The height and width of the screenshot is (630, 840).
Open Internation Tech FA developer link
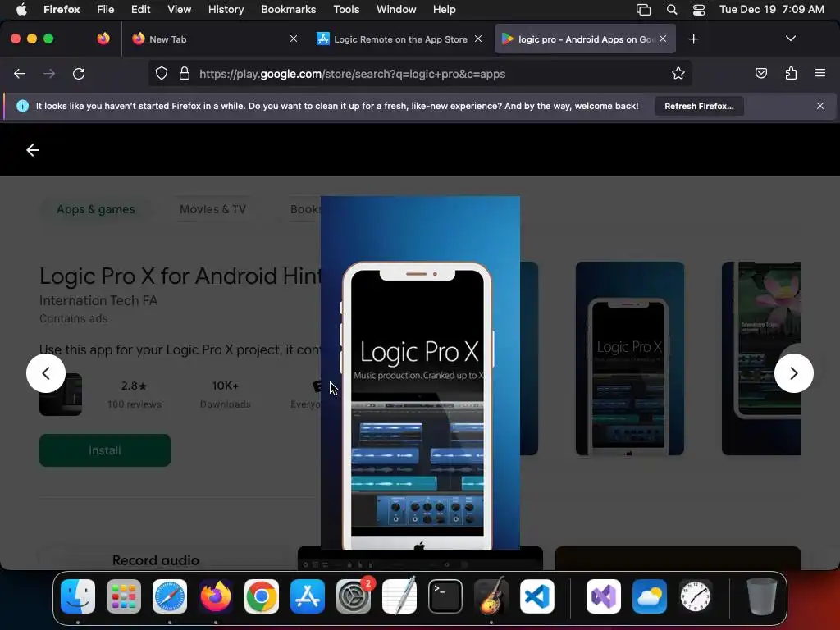98,300
